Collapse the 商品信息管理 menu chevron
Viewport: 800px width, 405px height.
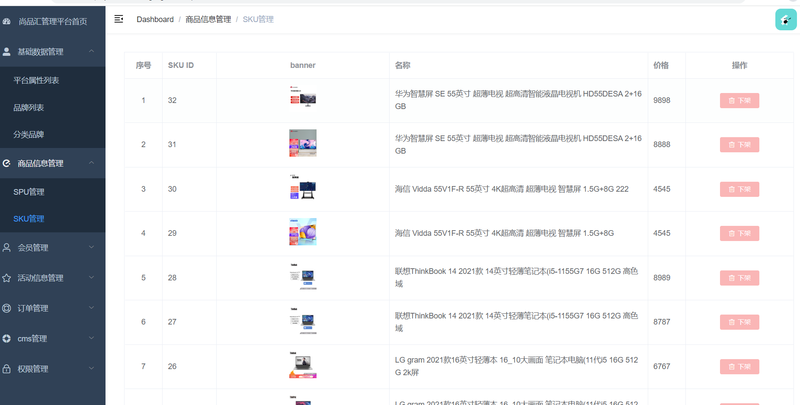click(91, 163)
